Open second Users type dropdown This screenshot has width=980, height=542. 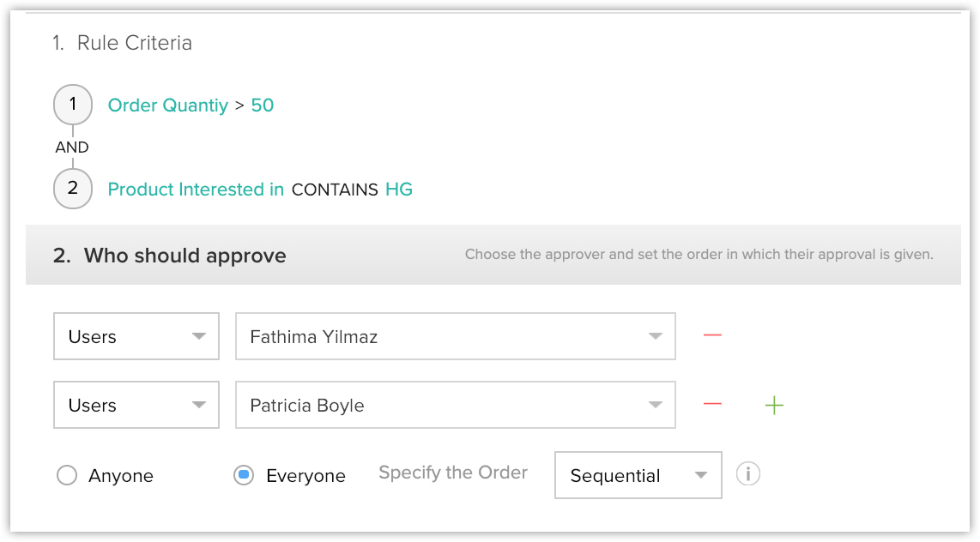136,405
